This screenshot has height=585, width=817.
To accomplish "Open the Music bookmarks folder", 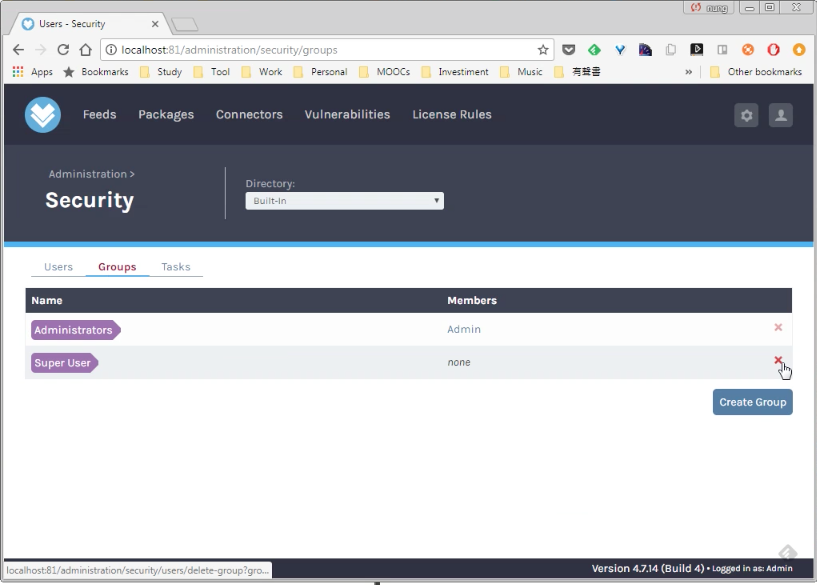I will coord(521,72).
